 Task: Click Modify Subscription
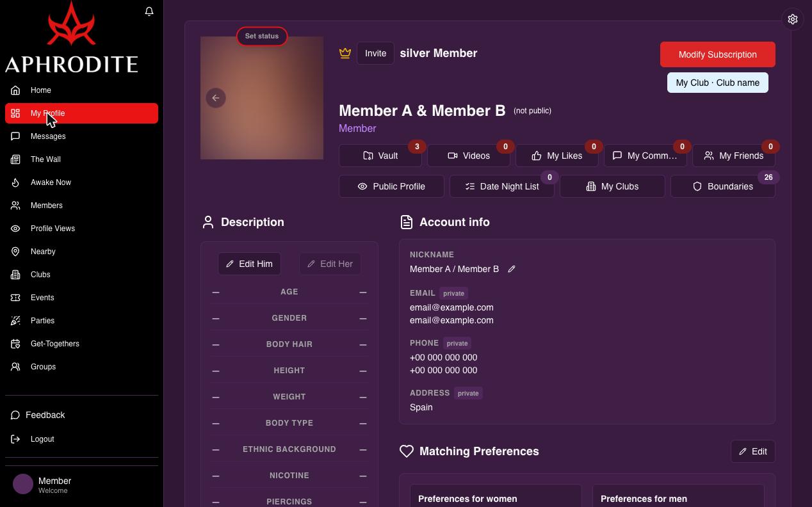pos(718,54)
